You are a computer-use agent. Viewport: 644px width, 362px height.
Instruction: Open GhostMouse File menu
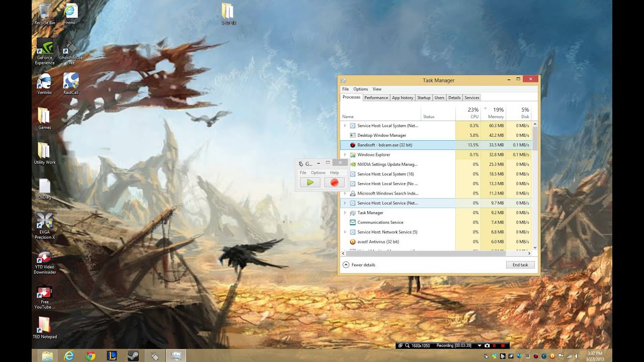[x=303, y=172]
